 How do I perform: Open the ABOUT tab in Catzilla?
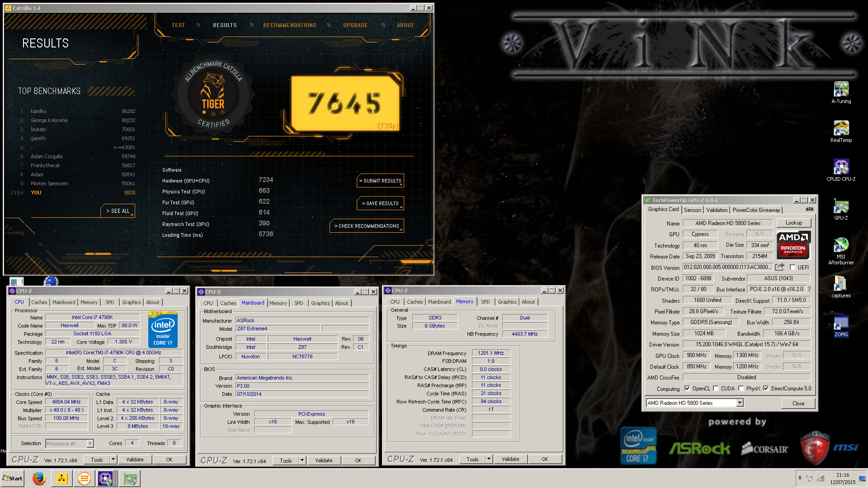405,25
